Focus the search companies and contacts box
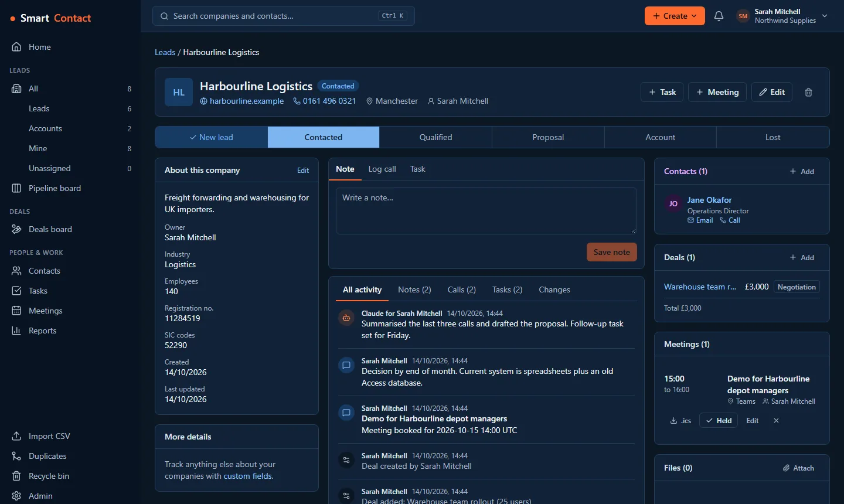844x504 pixels. [x=284, y=16]
